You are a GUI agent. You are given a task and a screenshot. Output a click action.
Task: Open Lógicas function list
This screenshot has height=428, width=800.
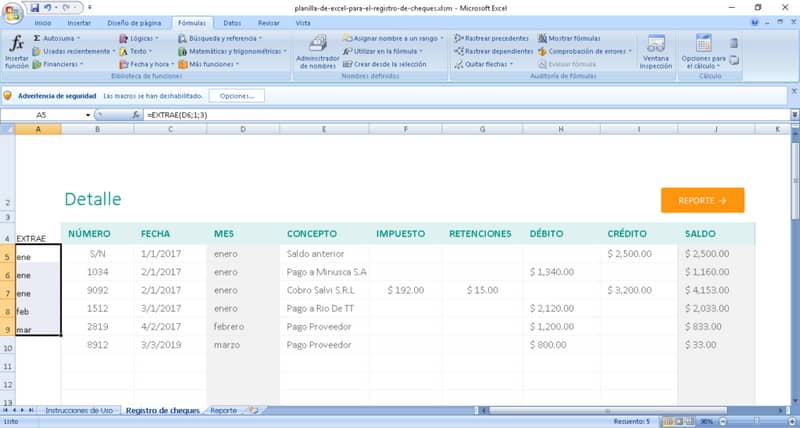coord(139,38)
